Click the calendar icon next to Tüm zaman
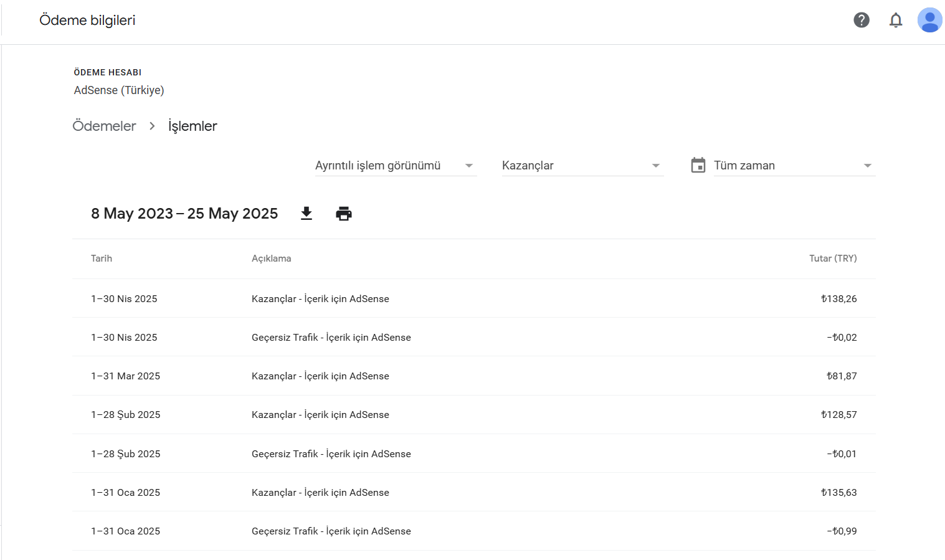 [698, 165]
